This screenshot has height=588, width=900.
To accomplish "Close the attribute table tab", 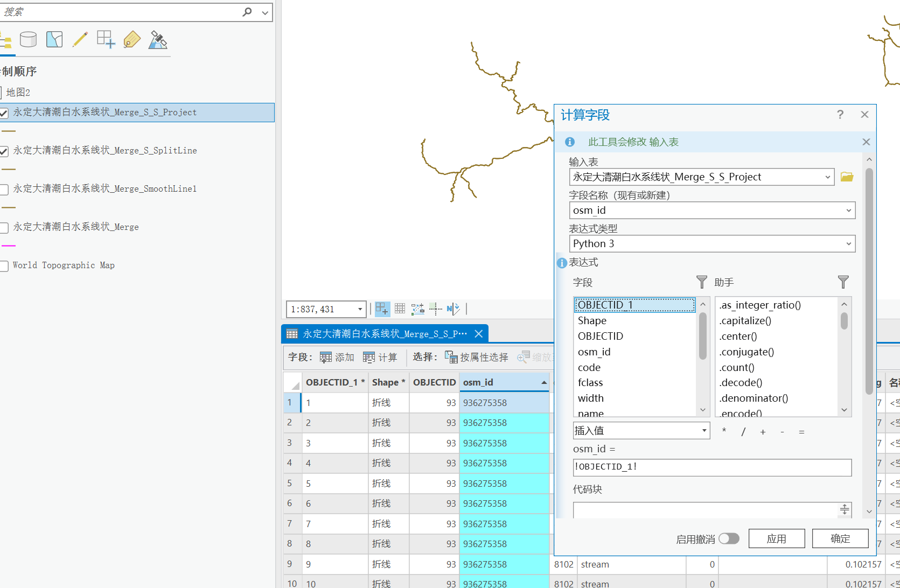I will [x=478, y=334].
